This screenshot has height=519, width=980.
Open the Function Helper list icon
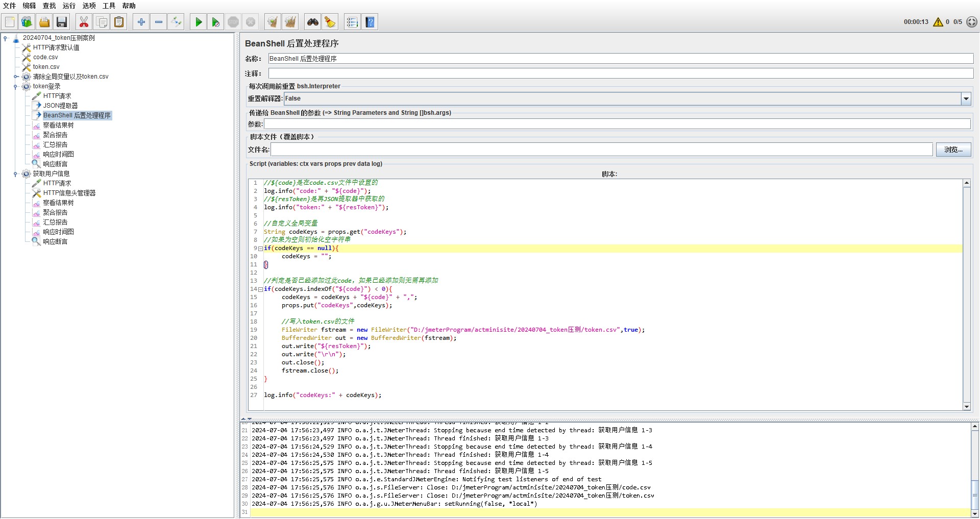(352, 22)
